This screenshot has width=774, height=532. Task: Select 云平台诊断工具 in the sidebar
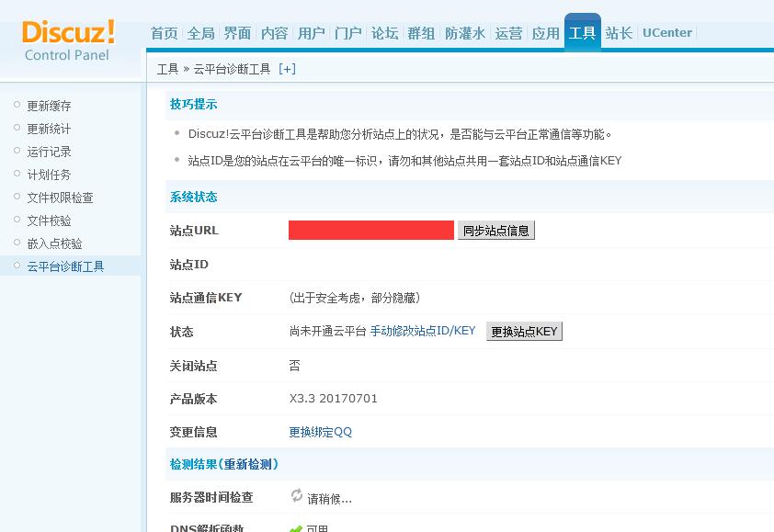[x=65, y=266]
